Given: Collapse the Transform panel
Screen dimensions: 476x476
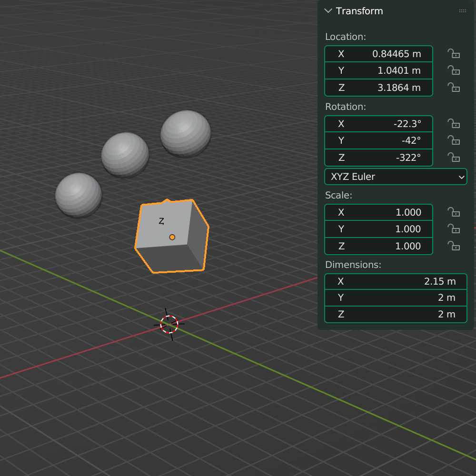Looking at the screenshot, I should (x=328, y=11).
